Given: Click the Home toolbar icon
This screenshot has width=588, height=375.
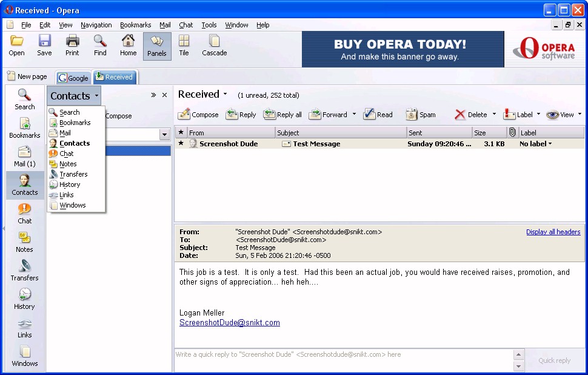Looking at the screenshot, I should click(128, 46).
